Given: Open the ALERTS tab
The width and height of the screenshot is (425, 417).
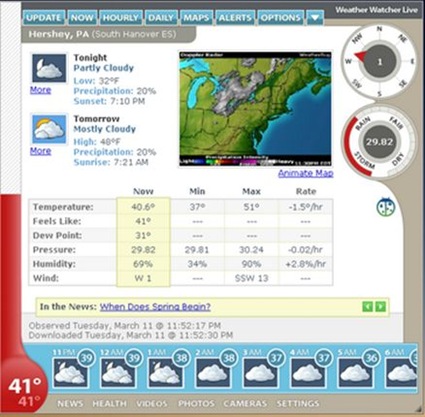Looking at the screenshot, I should pos(235,18).
